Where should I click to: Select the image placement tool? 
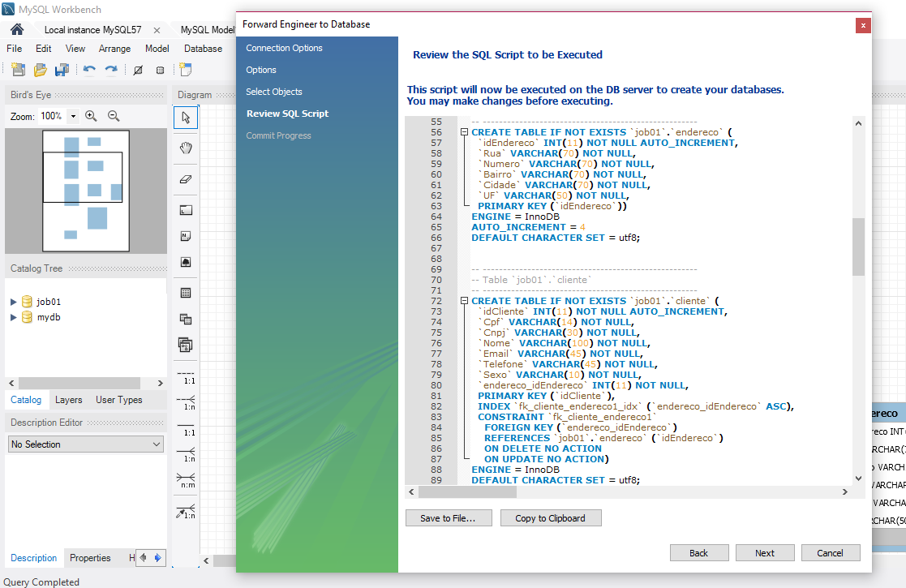(x=186, y=262)
